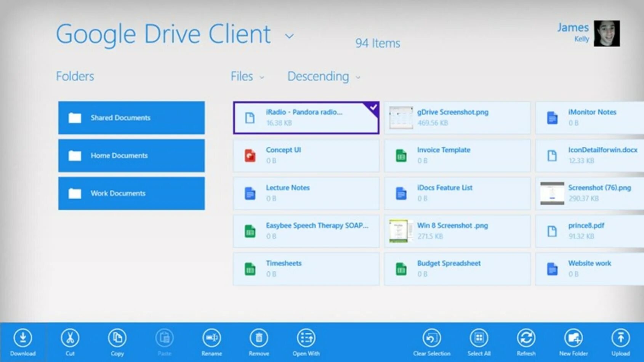Select the "iRadio - Pandora radio..." file name
Screen dimensions: 644x362
(304, 112)
